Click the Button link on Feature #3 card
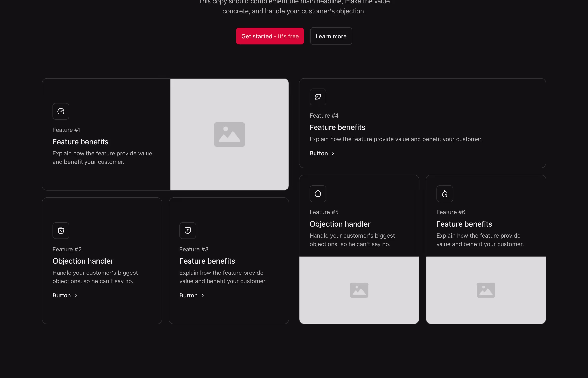This screenshot has height=378, width=588. click(x=189, y=295)
